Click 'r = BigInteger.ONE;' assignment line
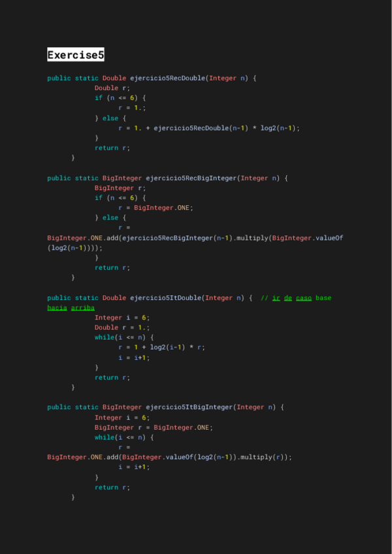 click(x=156, y=208)
